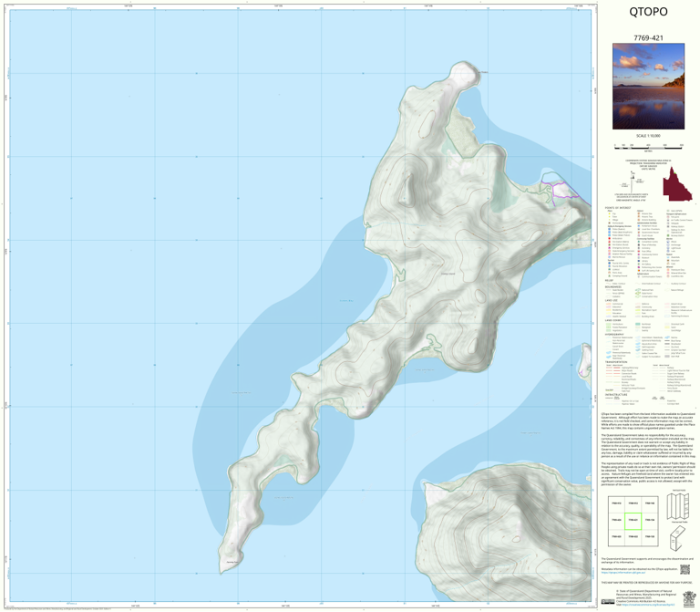Select the RELIEF legend heading
Screen dimensions: 700x612
click(x=609, y=281)
